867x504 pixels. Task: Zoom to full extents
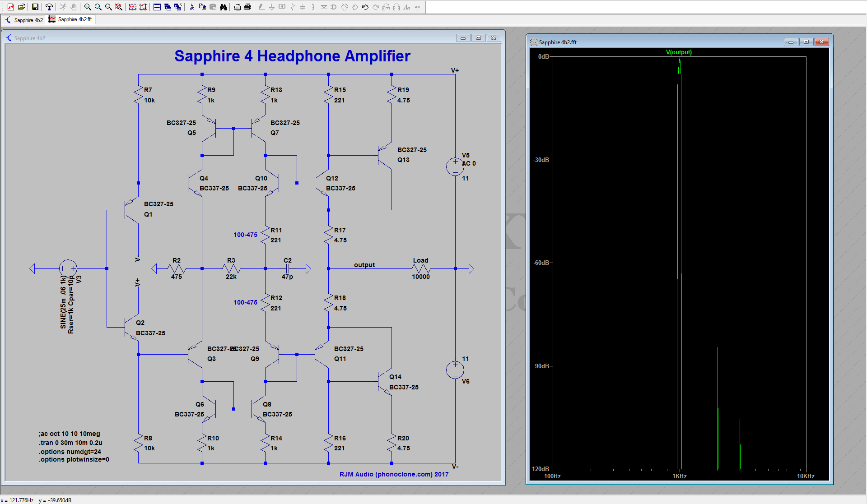pyautogui.click(x=118, y=7)
